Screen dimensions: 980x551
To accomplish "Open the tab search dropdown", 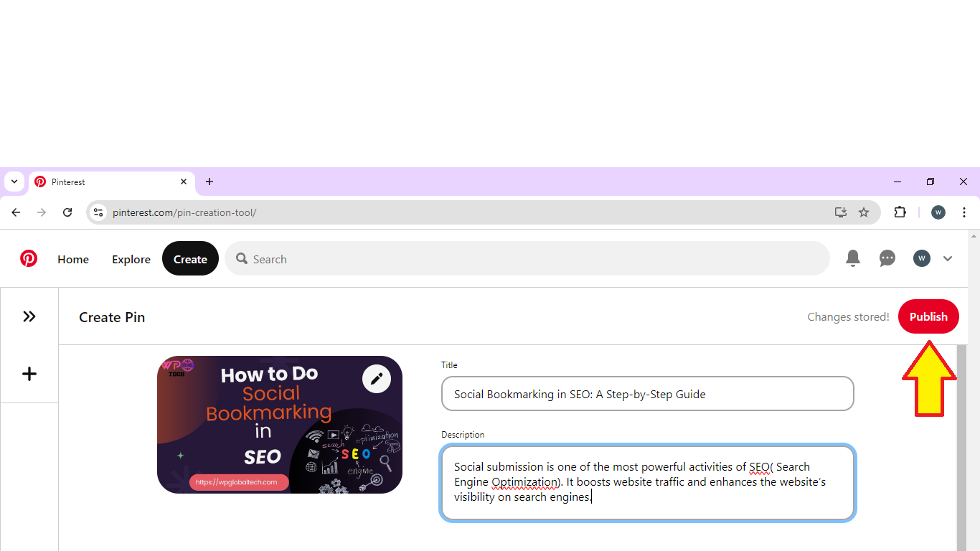I will click(14, 182).
